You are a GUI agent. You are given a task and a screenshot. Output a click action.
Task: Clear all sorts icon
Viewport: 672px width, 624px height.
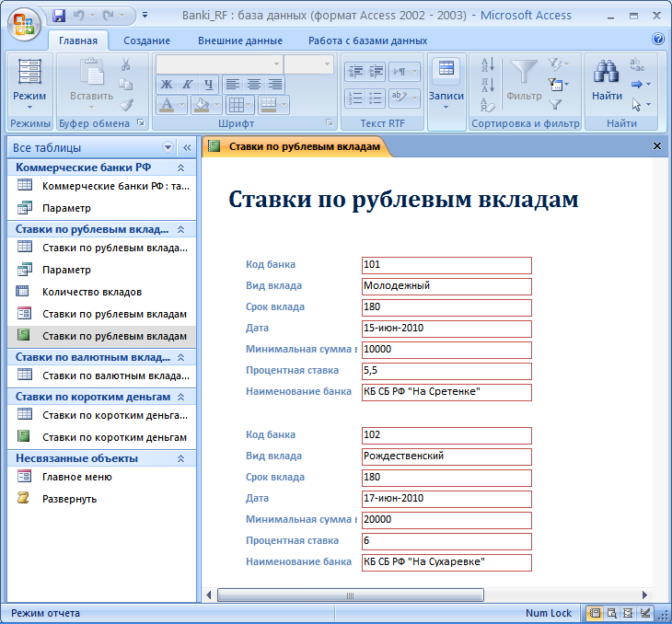[488, 105]
